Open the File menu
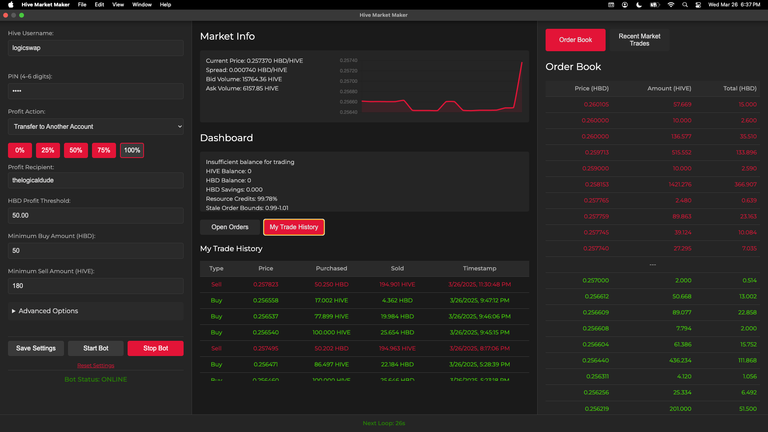The image size is (768, 432). point(82,4)
